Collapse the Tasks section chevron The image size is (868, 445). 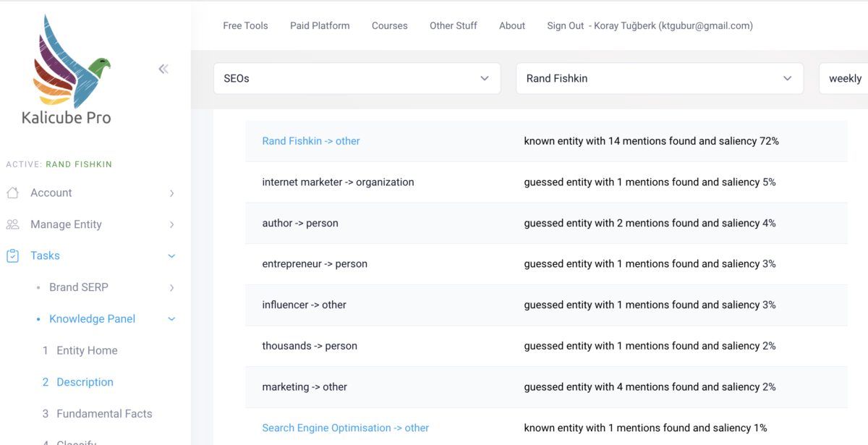pos(171,256)
